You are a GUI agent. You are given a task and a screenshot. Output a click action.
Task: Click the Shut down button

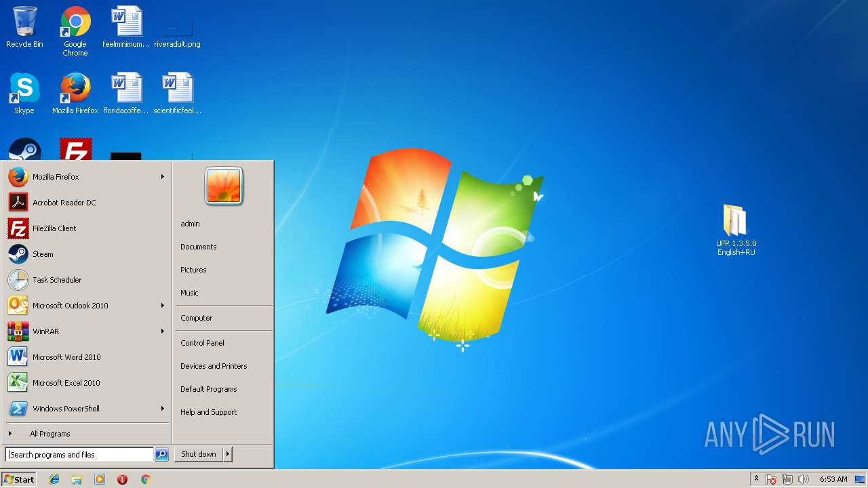pyautogui.click(x=199, y=455)
